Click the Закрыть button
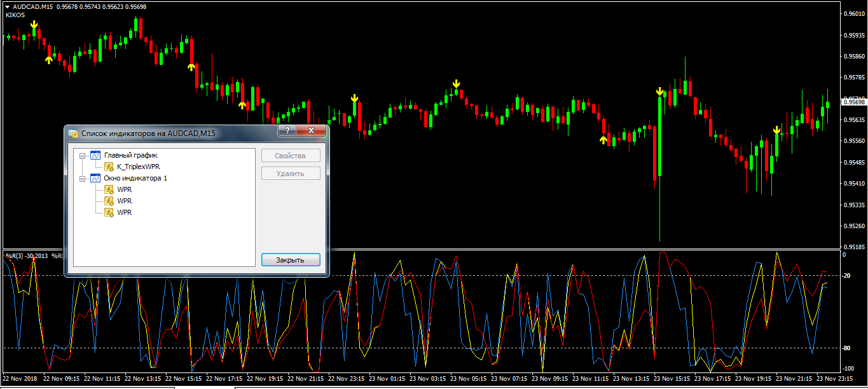 (291, 260)
